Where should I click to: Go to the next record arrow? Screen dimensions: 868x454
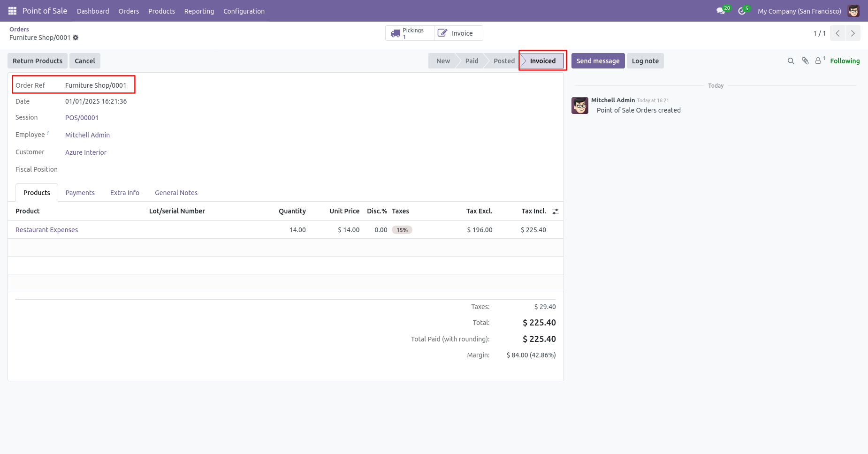pyautogui.click(x=853, y=33)
